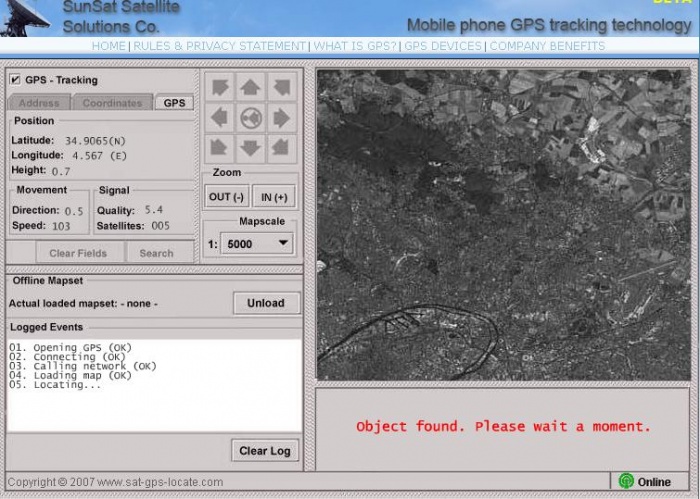Screen dimensions: 700x499
Task: Open the GPS DEVICES page
Action: [443, 46]
